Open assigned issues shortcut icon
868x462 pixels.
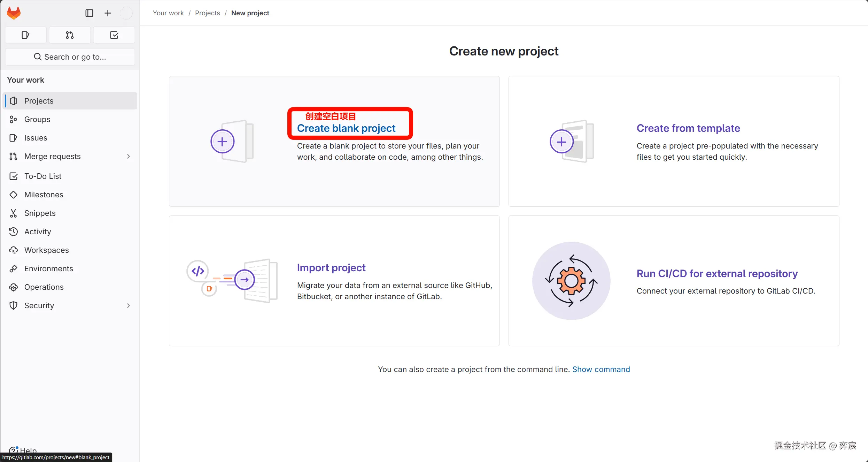point(25,35)
